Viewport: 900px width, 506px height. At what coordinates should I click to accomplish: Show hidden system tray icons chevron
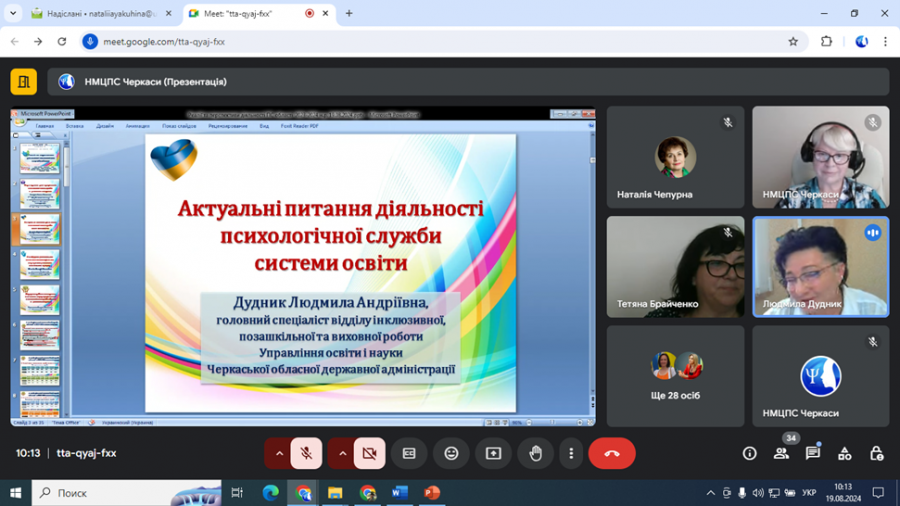click(x=710, y=493)
